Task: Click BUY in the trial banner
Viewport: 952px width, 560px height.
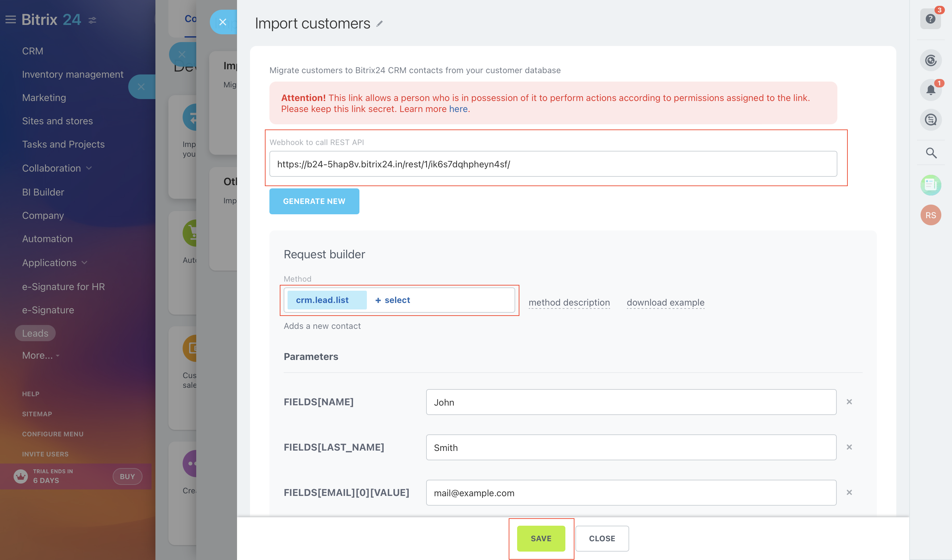Action: 127,476
